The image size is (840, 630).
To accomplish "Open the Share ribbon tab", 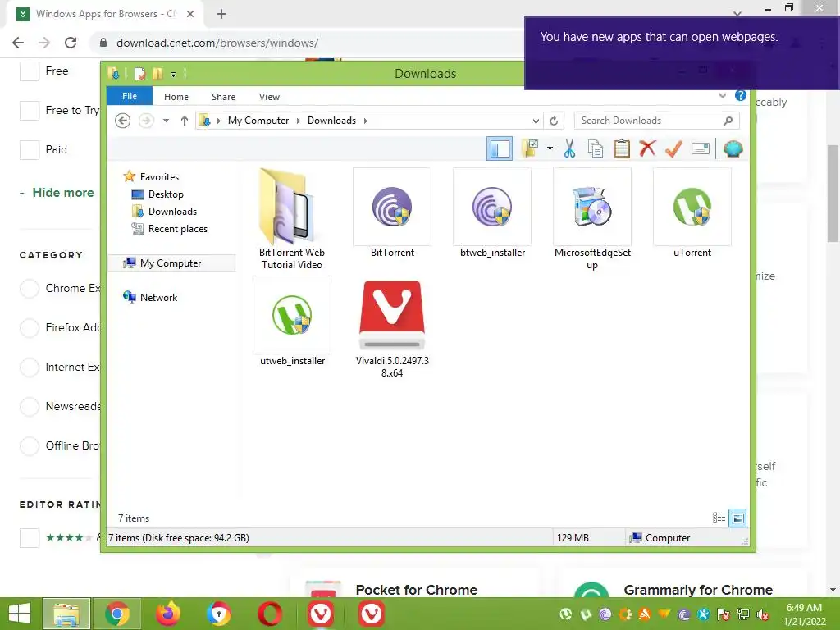I will click(223, 97).
